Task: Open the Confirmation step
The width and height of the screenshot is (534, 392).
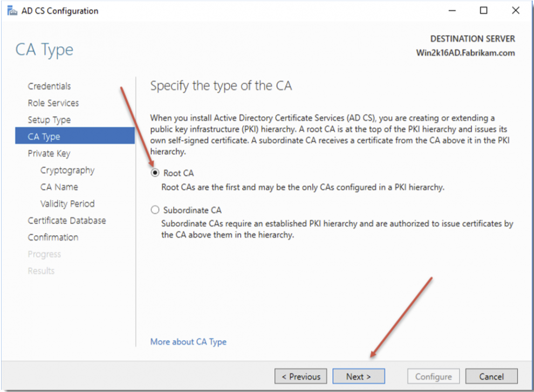Action: (x=53, y=237)
